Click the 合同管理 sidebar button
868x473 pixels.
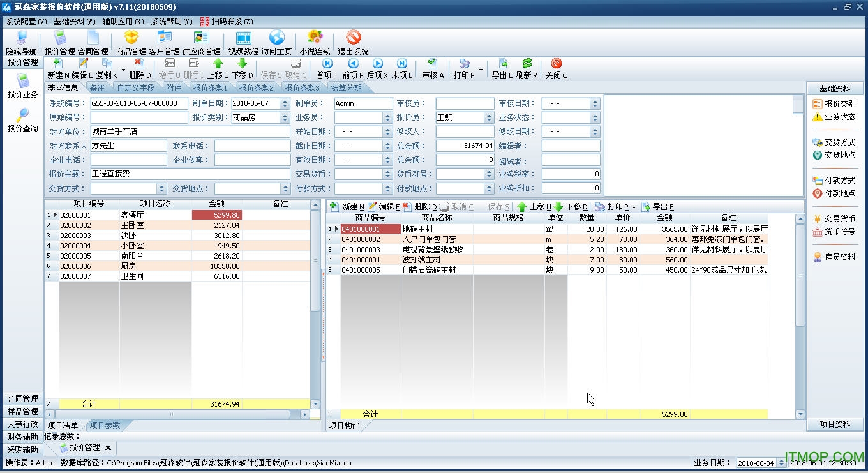point(23,398)
